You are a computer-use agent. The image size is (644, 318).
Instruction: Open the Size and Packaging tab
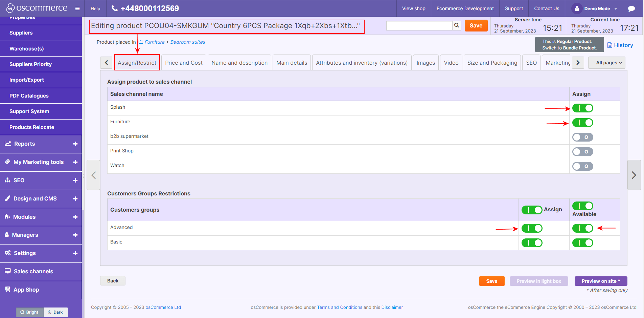tap(492, 63)
